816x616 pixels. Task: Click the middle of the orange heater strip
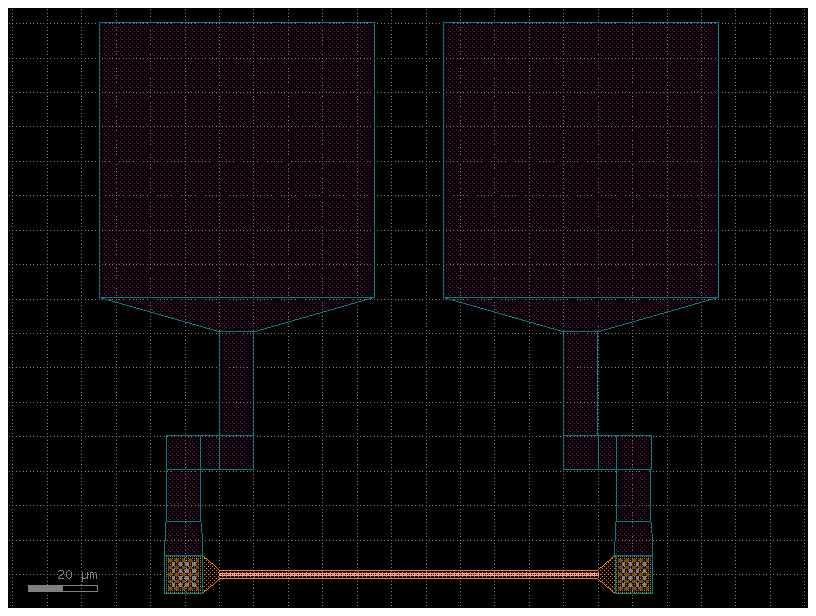[408, 574]
